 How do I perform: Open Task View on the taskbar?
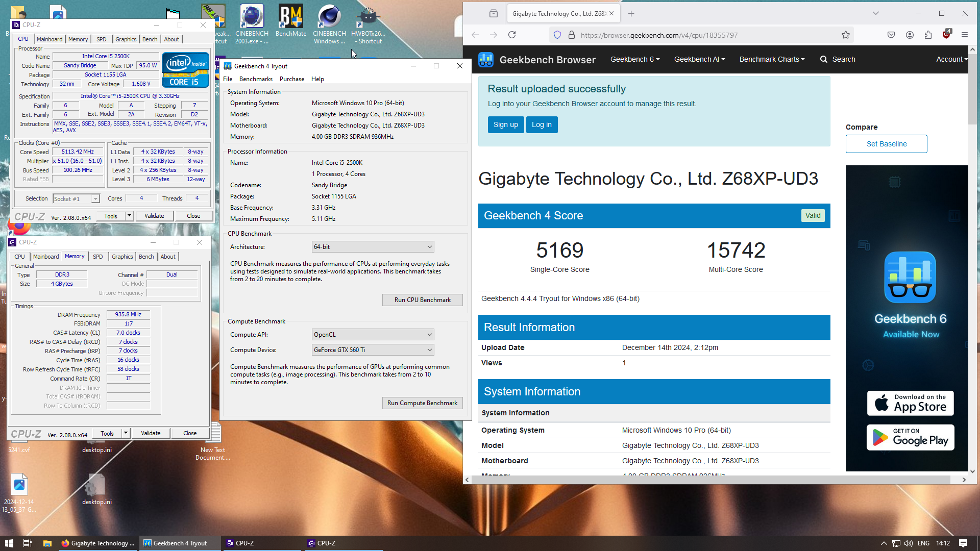[28, 543]
